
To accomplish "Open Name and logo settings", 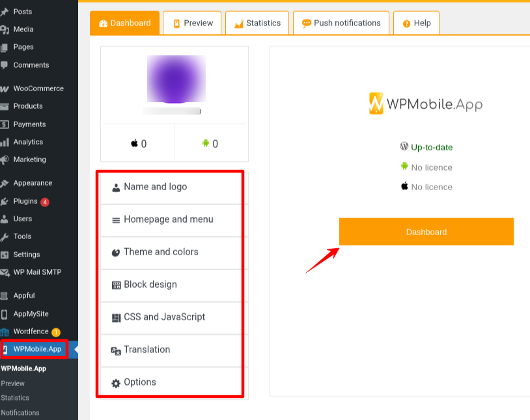I will pos(174,187).
